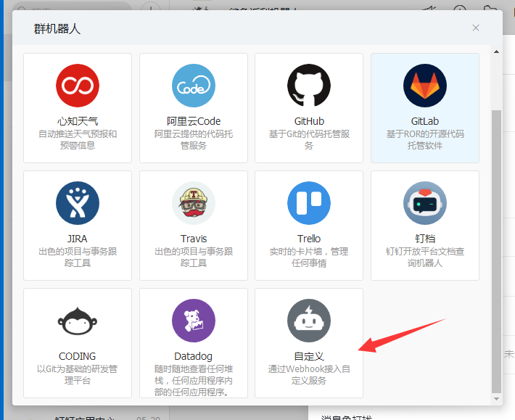Click the scrollbar up arrow
Viewport: 515px width, 420px height.
(x=496, y=52)
